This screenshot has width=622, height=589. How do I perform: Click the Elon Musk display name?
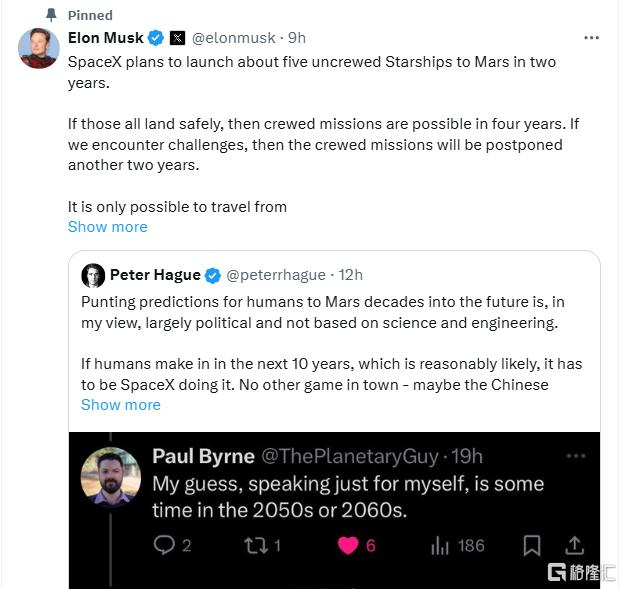point(106,38)
